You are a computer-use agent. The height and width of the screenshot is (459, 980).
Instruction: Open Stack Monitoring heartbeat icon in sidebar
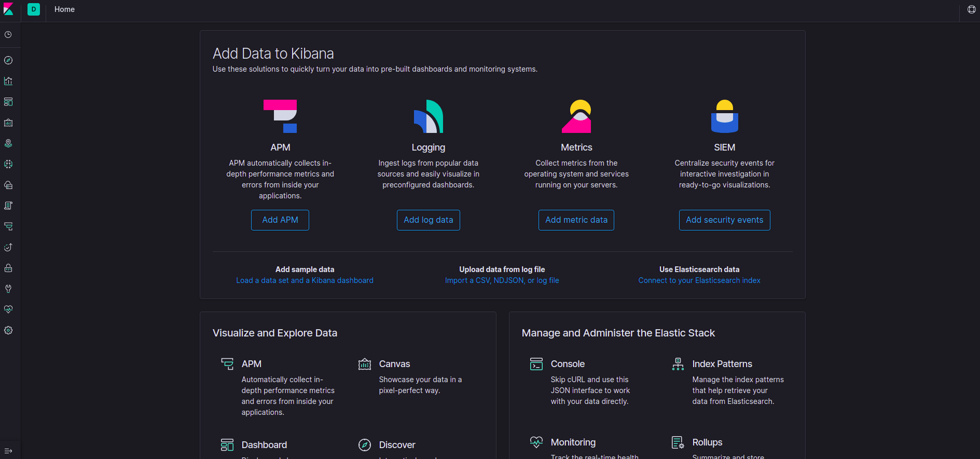pyautogui.click(x=8, y=309)
